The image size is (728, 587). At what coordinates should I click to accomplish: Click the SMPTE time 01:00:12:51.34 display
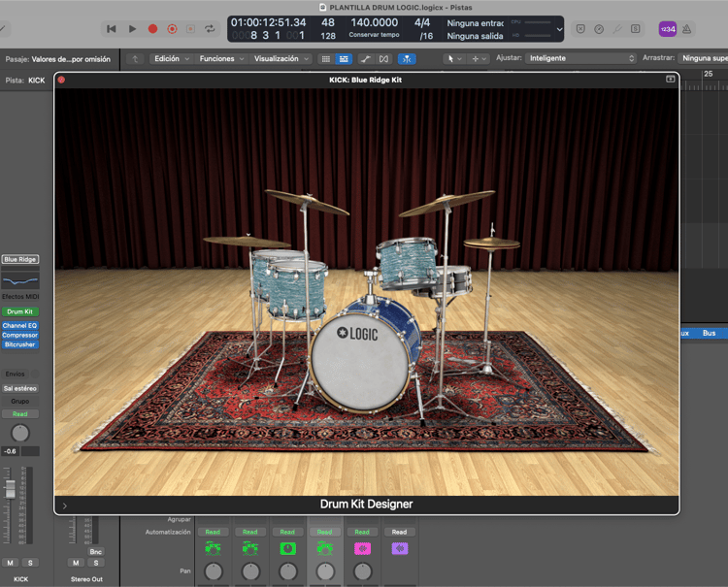(x=268, y=22)
